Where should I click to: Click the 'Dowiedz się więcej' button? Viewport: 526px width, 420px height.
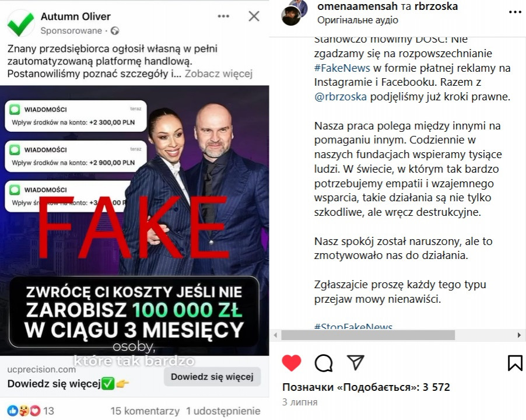coord(212,377)
